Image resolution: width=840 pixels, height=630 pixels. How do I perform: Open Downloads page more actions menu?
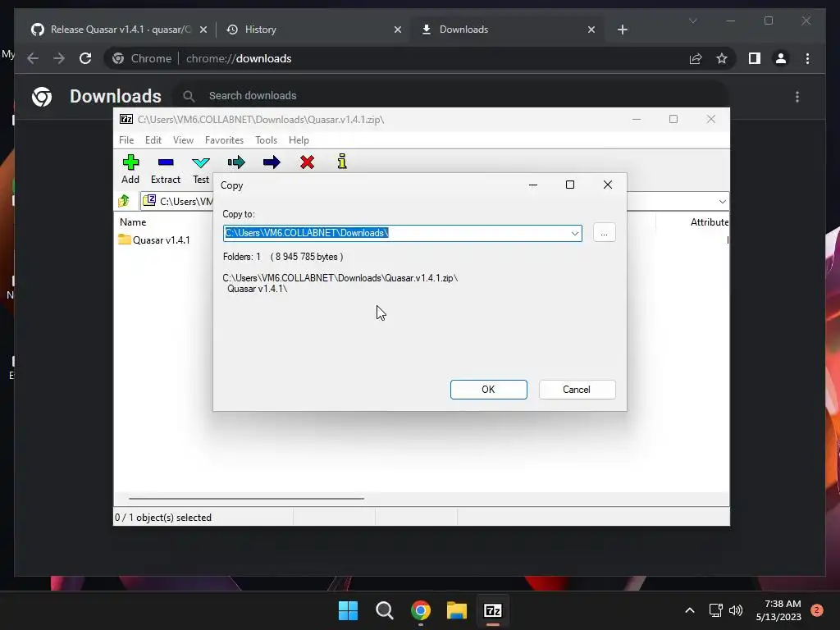pyautogui.click(x=797, y=97)
